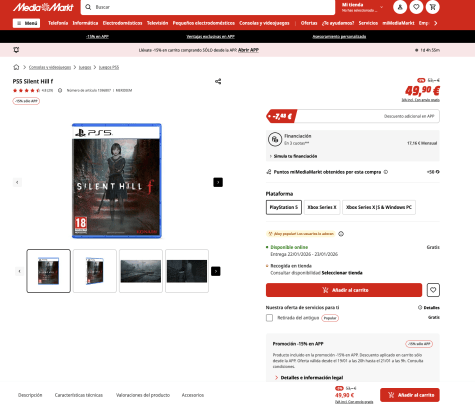Image resolution: width=475 pixels, height=408 pixels.
Task: Expand Detalles e información legal
Action: 309,378
